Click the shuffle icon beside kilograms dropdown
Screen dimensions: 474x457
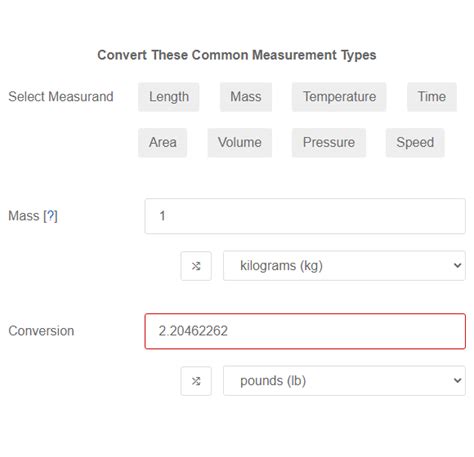click(196, 266)
